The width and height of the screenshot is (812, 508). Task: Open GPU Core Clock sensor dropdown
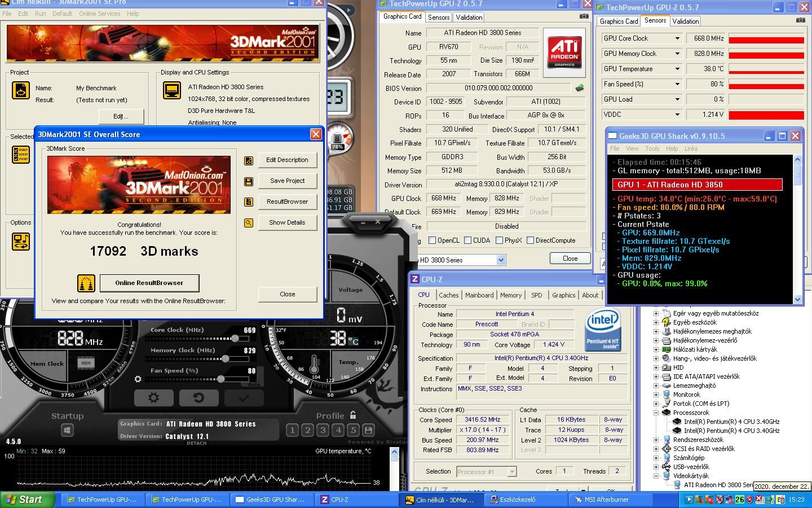(x=677, y=38)
